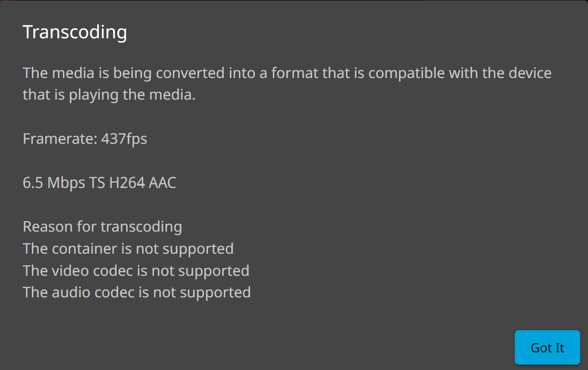Click the Framerate label
Image resolution: width=588 pixels, height=370 pixels.
coord(60,139)
